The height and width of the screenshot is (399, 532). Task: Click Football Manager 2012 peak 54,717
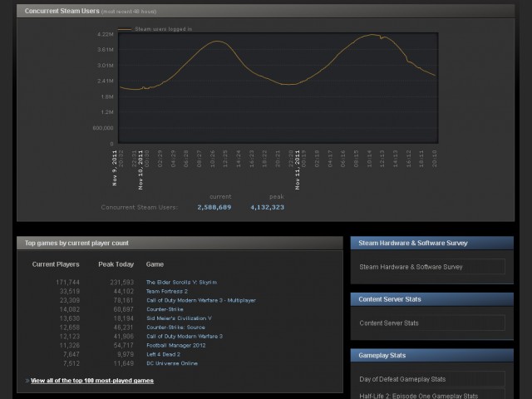124,345
